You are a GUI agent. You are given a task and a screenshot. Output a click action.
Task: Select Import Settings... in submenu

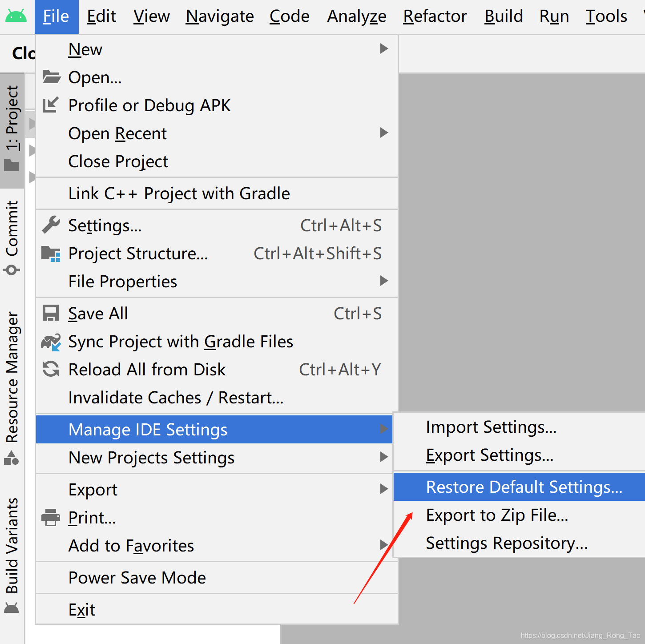tap(520, 427)
